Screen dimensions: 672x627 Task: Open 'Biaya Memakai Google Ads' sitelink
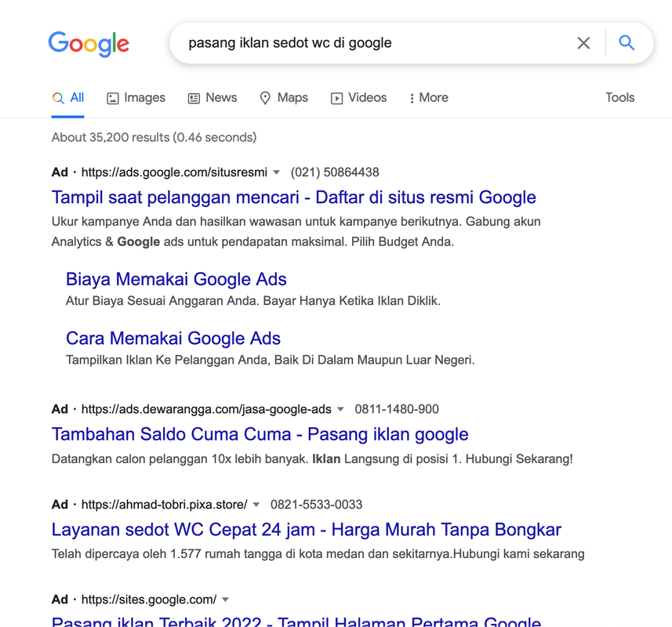point(176,279)
